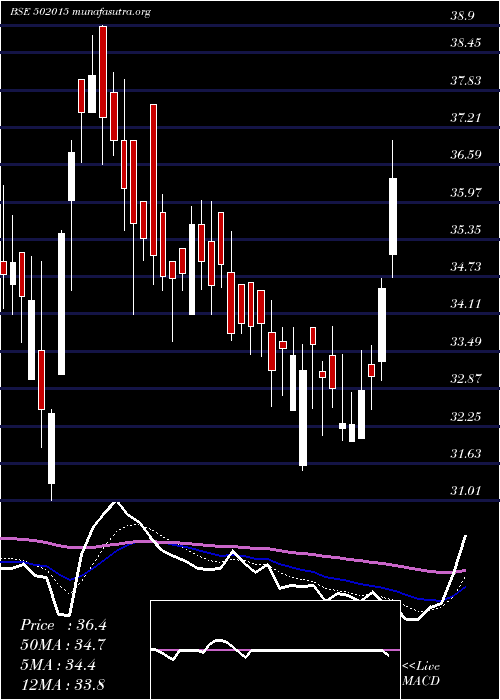The height and width of the screenshot is (700, 500).
Task: Select the 31.63 price axis label
Action: [x=466, y=454]
